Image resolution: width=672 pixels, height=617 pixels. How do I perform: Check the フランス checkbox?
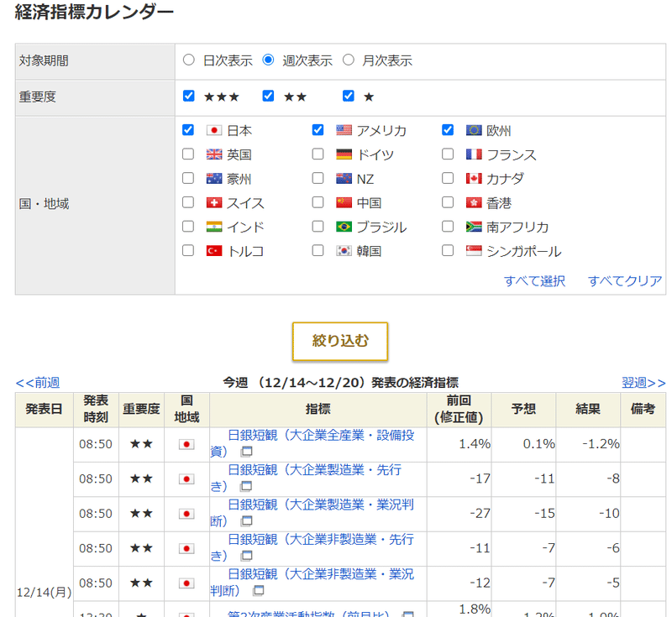pos(448,154)
